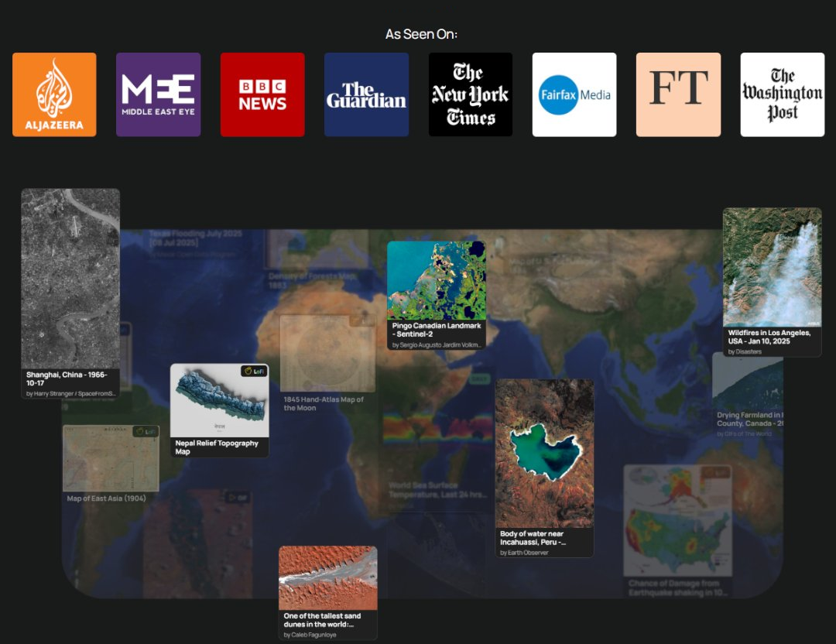Open the Middle East Eye logo
Image resolution: width=836 pixels, height=644 pixels.
159,94
